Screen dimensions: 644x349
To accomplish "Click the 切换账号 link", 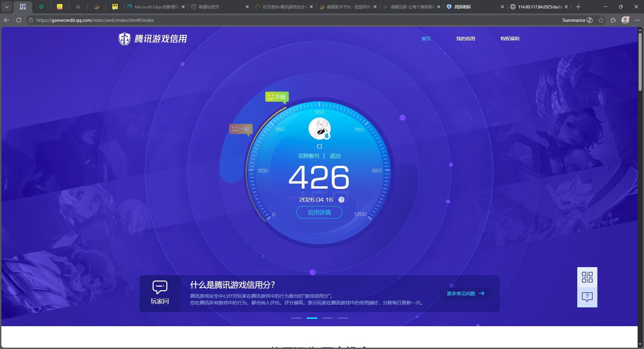I will (309, 156).
